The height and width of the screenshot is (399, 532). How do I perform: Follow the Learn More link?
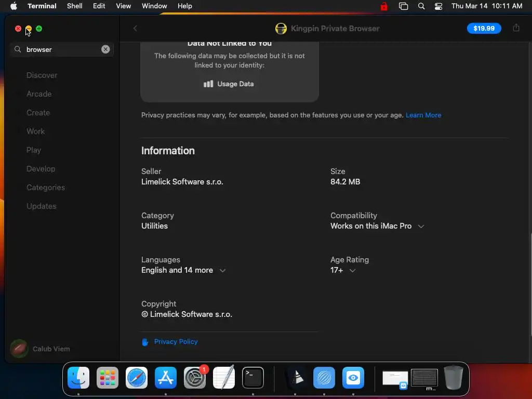(x=423, y=115)
